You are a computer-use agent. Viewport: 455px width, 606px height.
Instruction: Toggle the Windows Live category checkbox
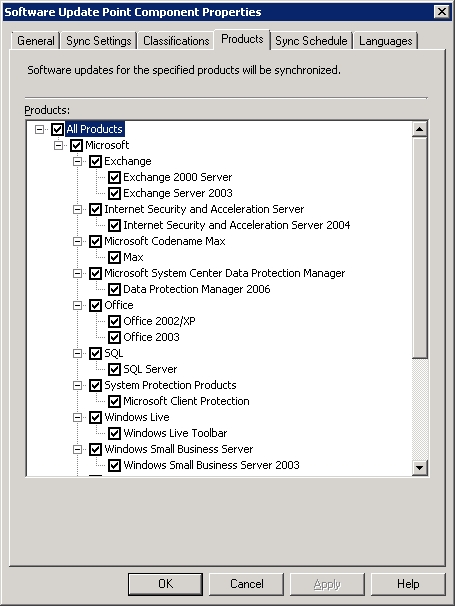pyautogui.click(x=95, y=417)
